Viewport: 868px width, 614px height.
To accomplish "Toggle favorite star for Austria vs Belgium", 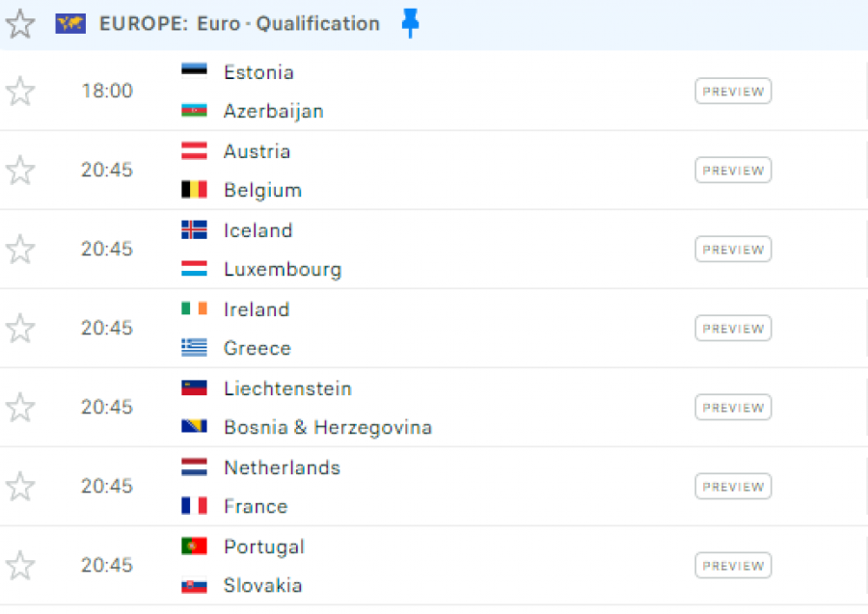I will point(20,170).
